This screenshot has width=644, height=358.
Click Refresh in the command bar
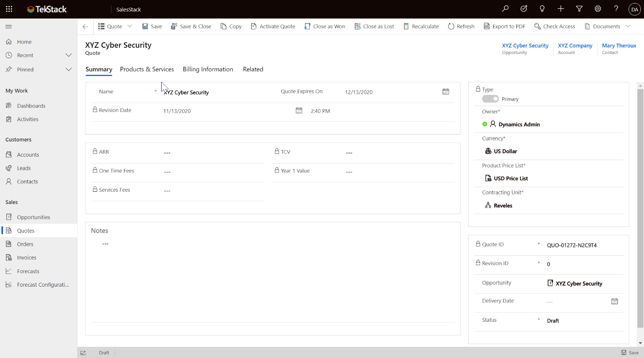[461, 26]
